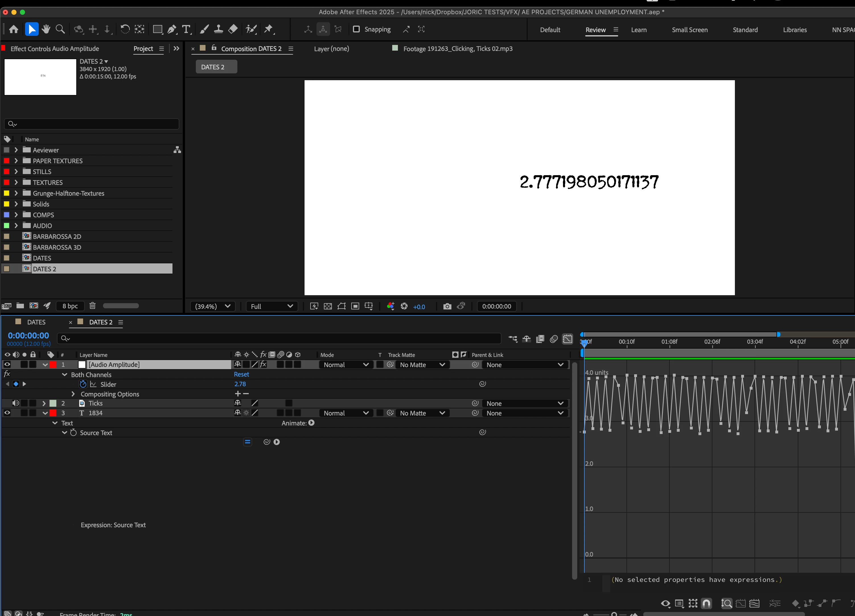The height and width of the screenshot is (616, 855).
Task: Select the Horizontal Type tool
Action: click(x=186, y=29)
